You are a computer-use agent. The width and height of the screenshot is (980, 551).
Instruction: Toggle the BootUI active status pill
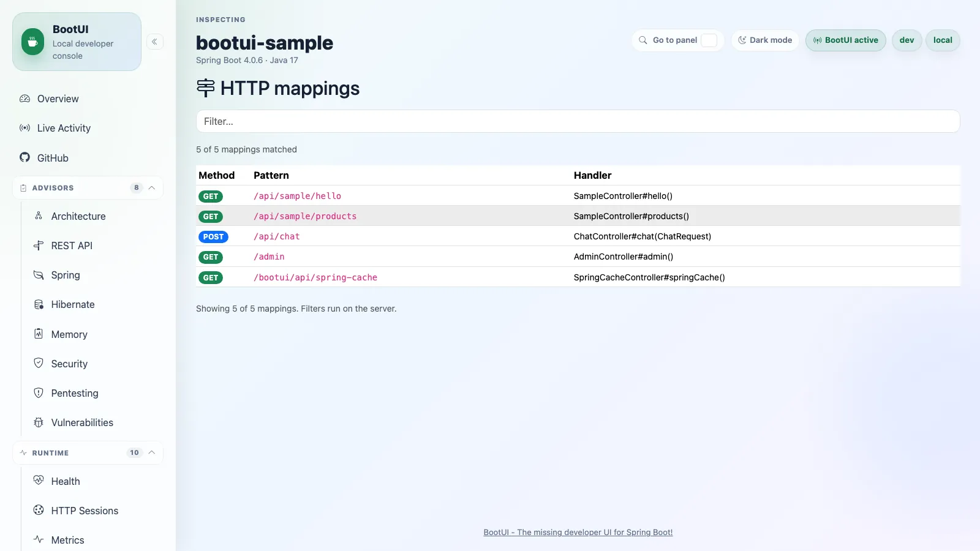[x=846, y=40]
